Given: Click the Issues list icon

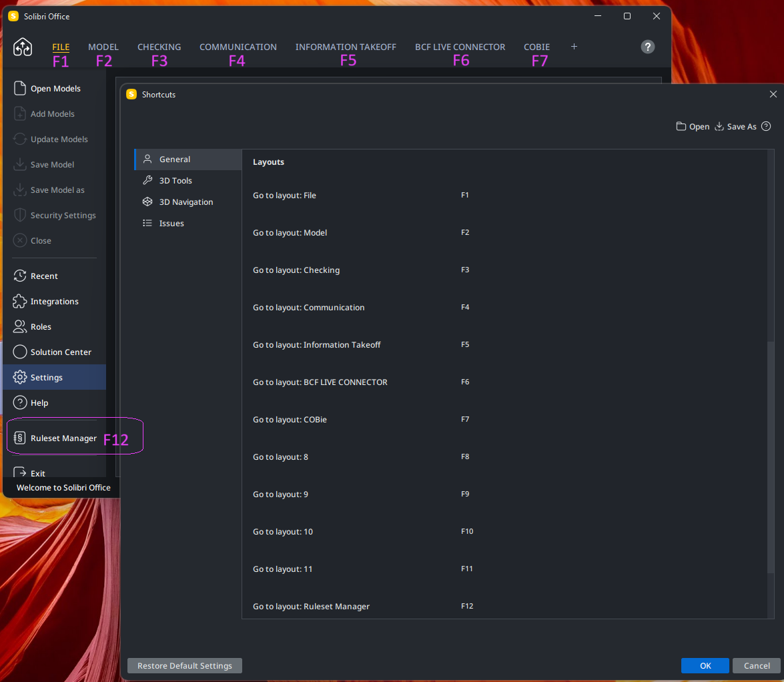Looking at the screenshot, I should click(147, 223).
